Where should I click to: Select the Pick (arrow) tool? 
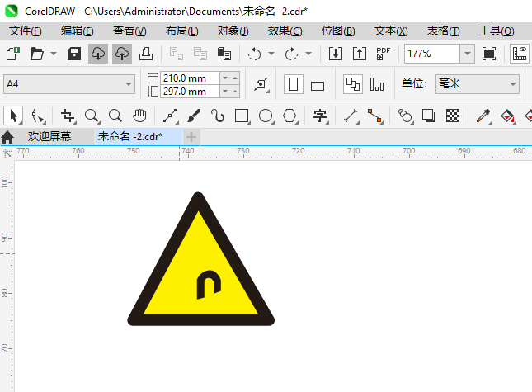13,116
